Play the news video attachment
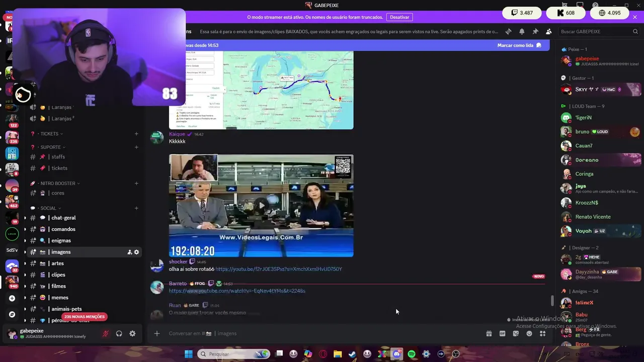 [261, 205]
